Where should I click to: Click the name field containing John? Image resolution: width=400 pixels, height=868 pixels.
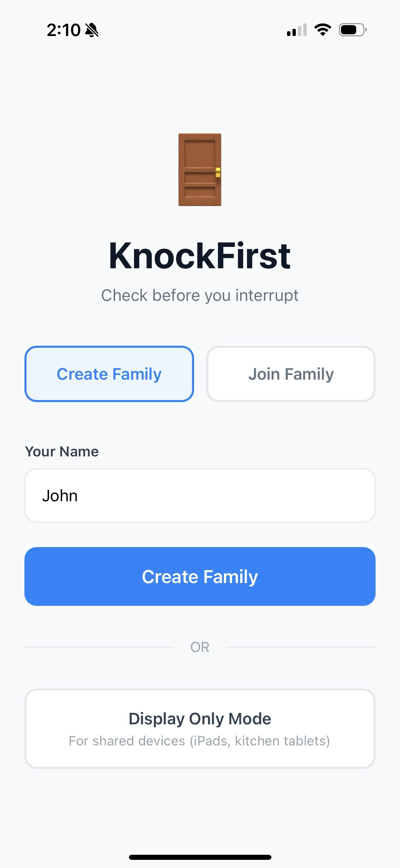tap(200, 495)
